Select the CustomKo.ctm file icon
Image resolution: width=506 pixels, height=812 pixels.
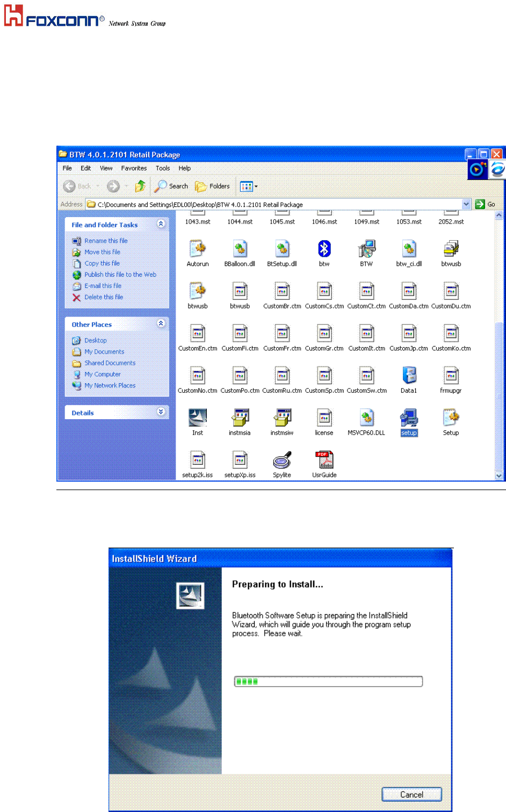click(451, 334)
